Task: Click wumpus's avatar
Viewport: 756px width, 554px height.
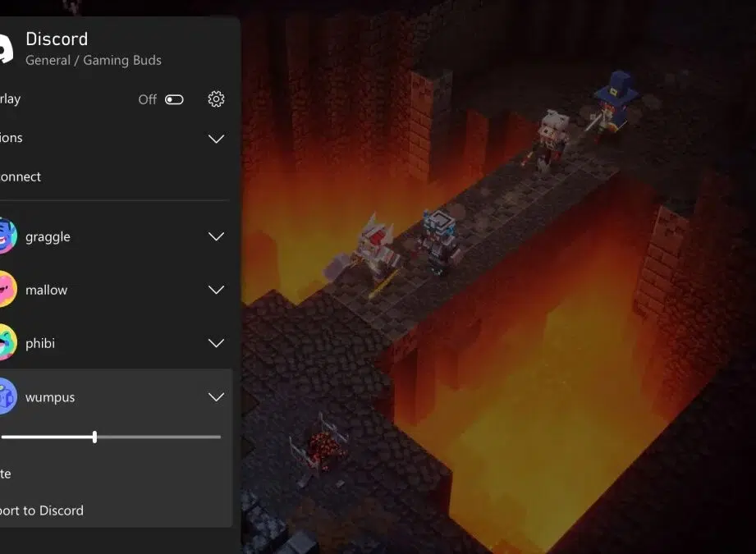Action: [x=7, y=396]
